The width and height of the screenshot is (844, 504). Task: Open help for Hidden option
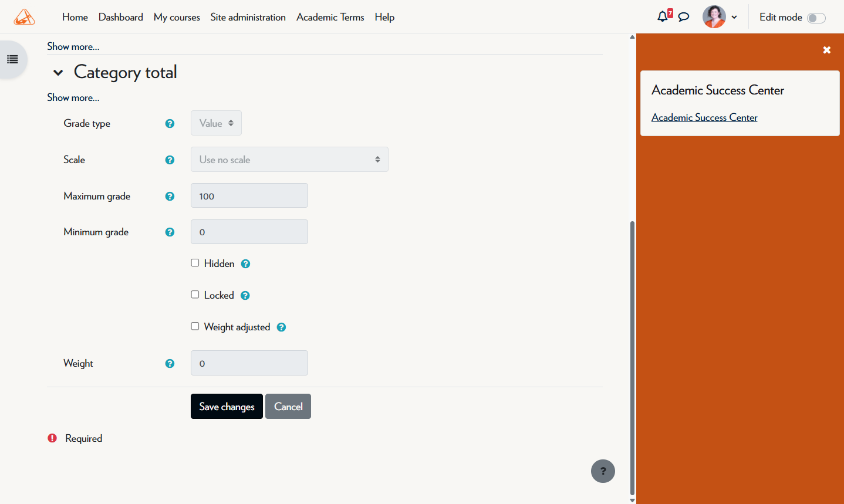click(245, 264)
